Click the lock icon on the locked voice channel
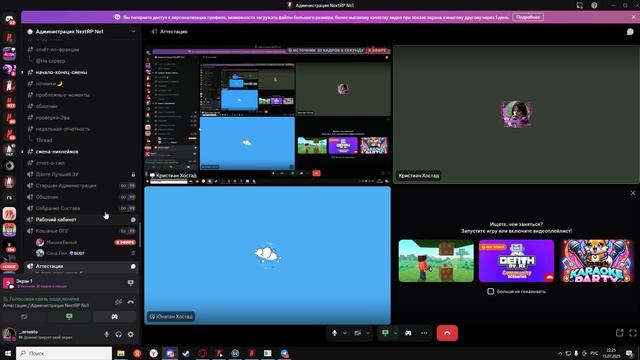Viewport: 640px width, 360px height. 133,174
